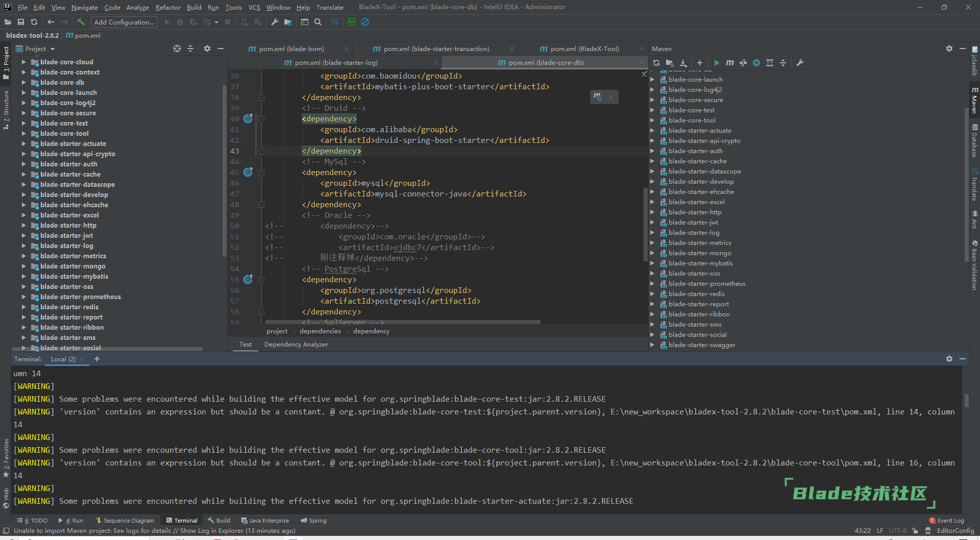Switch to pom.xml (blade-starter-log) tab

[x=336, y=62]
